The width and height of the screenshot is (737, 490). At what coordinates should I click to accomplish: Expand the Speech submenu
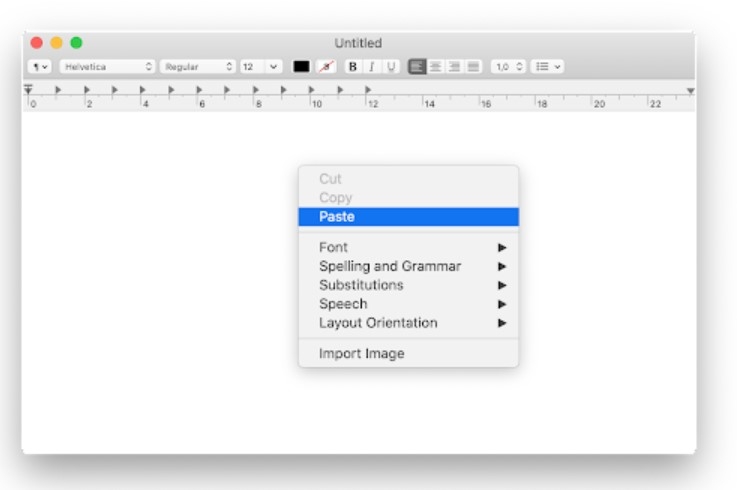[x=408, y=304]
